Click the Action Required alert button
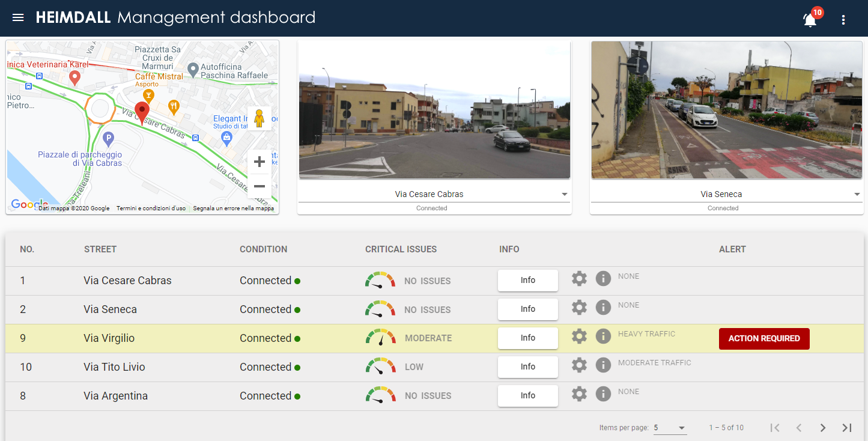Screen dimensions: 868x441 point(763,339)
